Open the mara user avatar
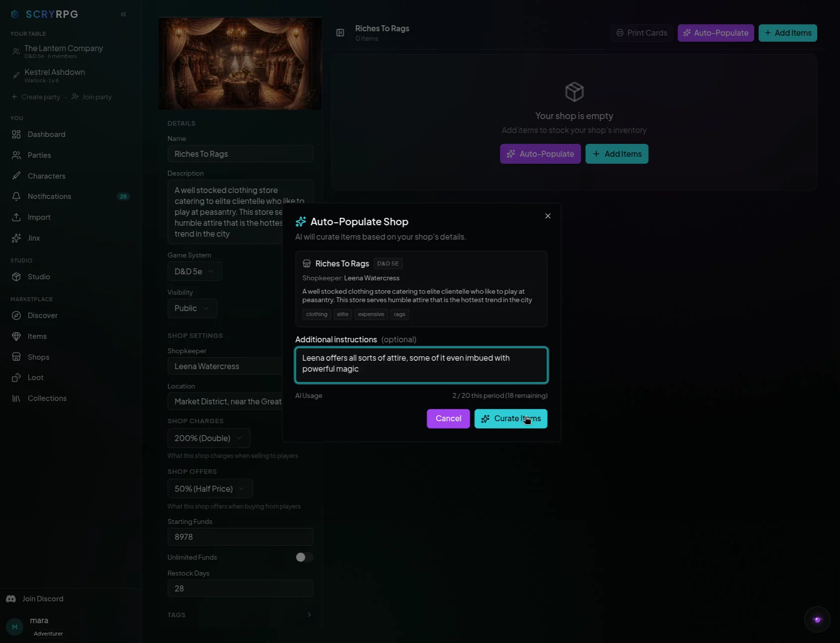The height and width of the screenshot is (643, 840). pyautogui.click(x=15, y=627)
